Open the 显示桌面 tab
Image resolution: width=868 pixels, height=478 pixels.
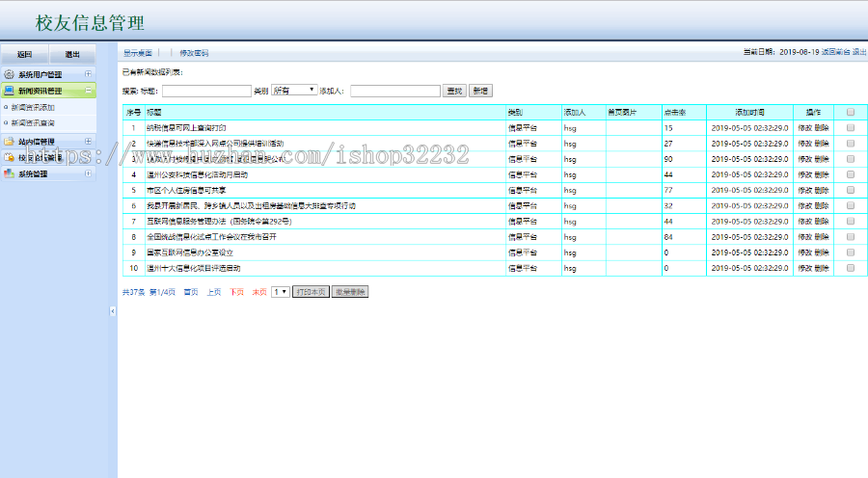(138, 53)
